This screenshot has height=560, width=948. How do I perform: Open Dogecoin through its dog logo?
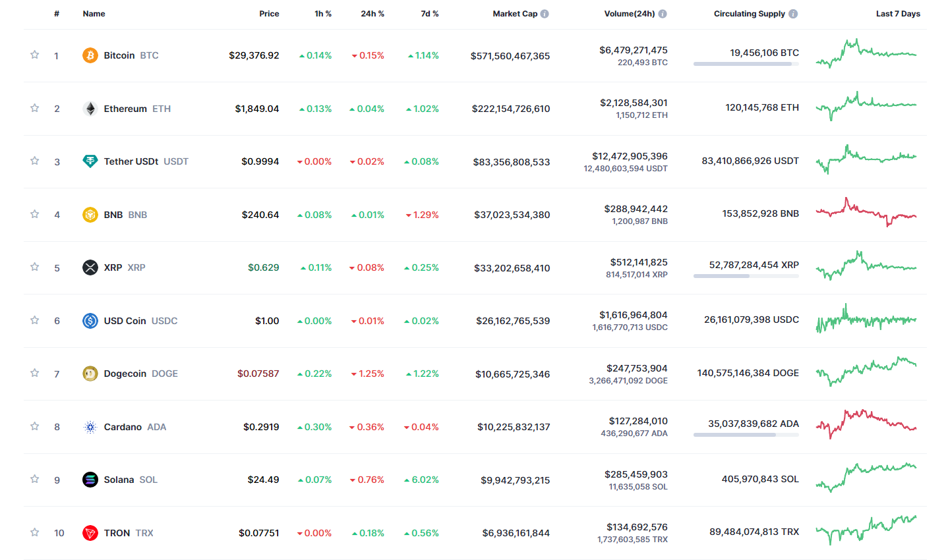click(x=90, y=374)
